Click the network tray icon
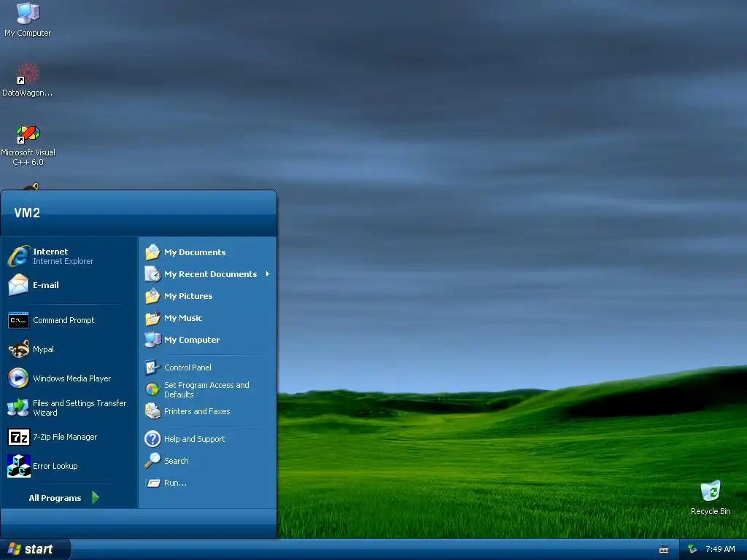This screenshot has height=560, width=747. pyautogui.click(x=692, y=549)
